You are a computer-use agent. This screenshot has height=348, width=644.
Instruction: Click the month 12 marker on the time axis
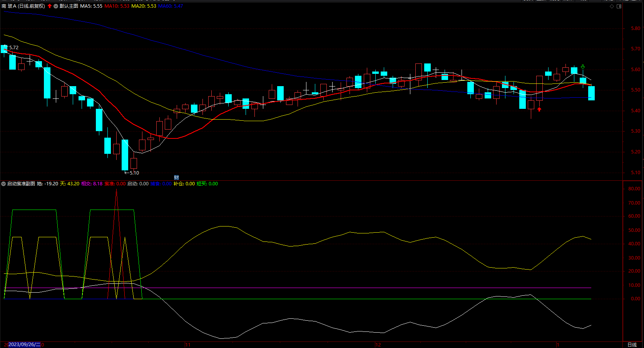click(x=378, y=345)
